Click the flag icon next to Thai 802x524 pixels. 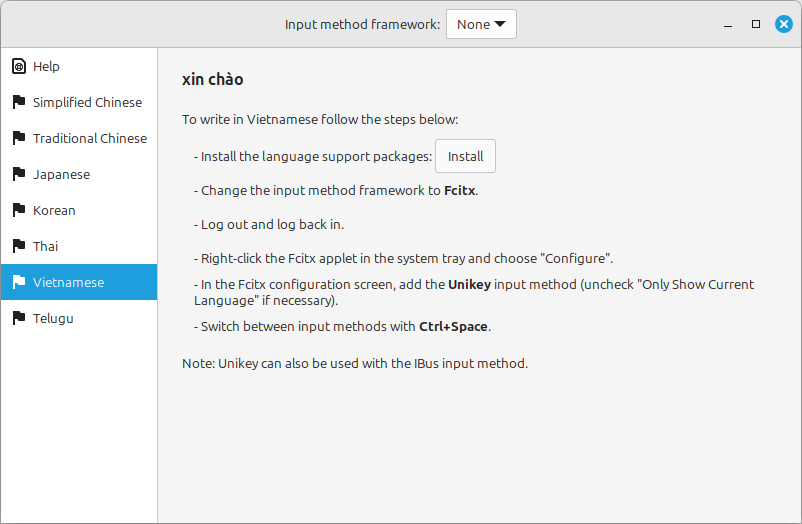pos(19,246)
